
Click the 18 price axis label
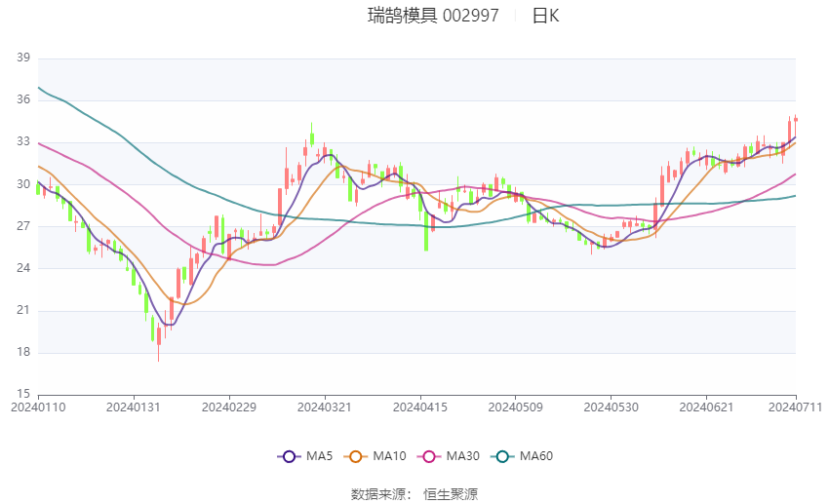(23, 352)
